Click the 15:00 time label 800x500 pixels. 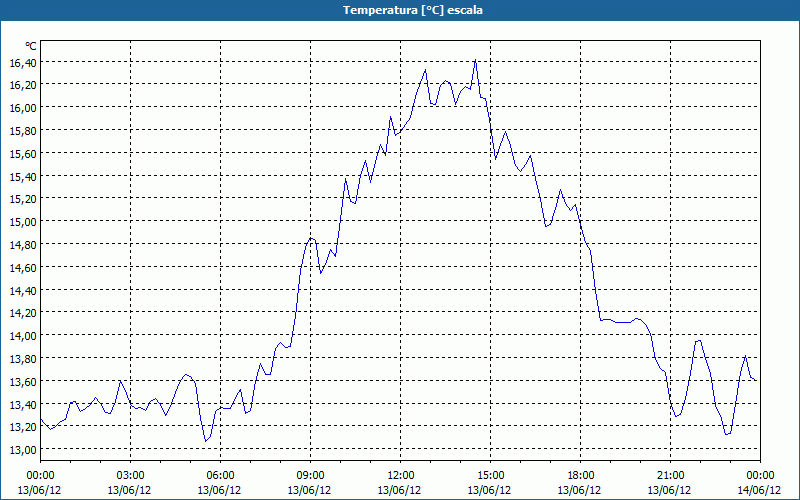pyautogui.click(x=490, y=476)
